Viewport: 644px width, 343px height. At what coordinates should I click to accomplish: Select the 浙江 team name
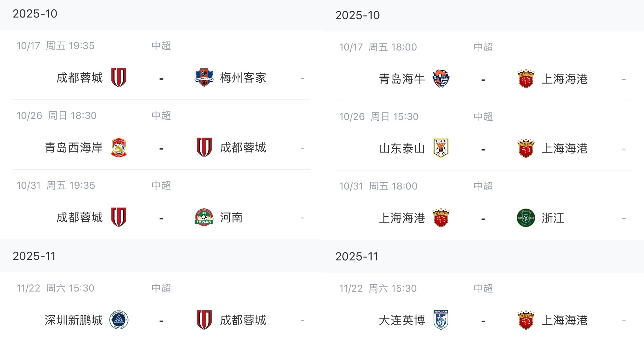click(553, 218)
